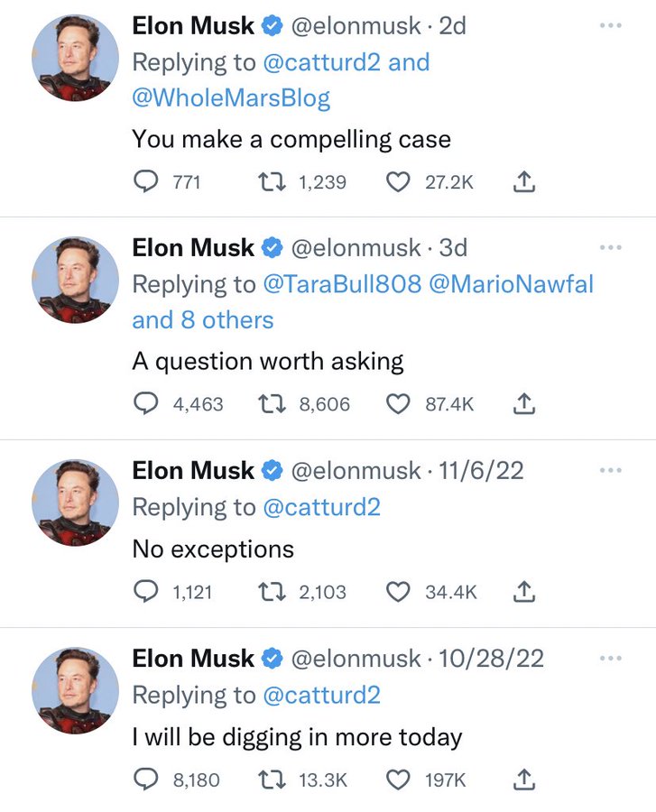Like the "You make a compelling case" tweet
The height and width of the screenshot is (812, 656).
pos(398,182)
